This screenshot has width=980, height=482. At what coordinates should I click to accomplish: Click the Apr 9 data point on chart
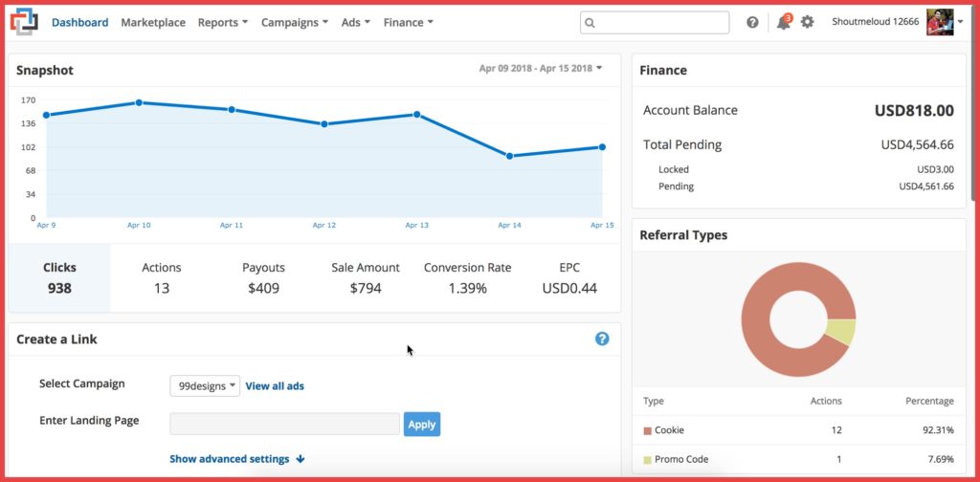[x=46, y=115]
